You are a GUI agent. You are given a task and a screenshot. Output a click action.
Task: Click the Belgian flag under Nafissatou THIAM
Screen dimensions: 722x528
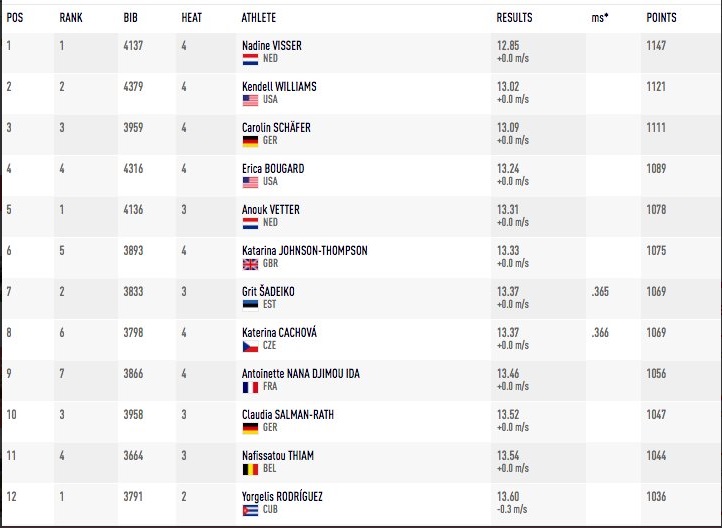pos(250,469)
